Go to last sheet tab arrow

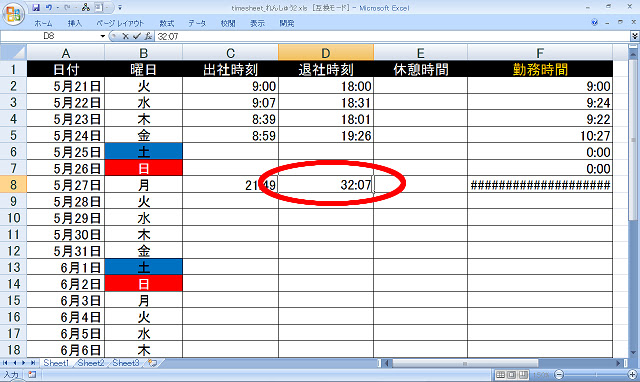[33, 363]
